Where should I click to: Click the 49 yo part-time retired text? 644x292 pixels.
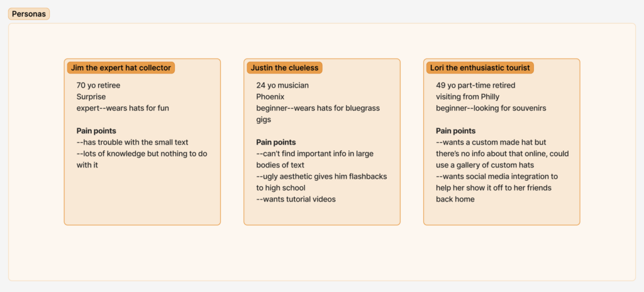coord(475,86)
